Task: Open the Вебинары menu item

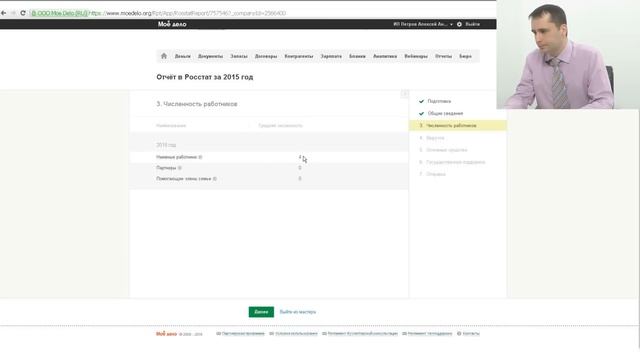Action: [x=416, y=56]
